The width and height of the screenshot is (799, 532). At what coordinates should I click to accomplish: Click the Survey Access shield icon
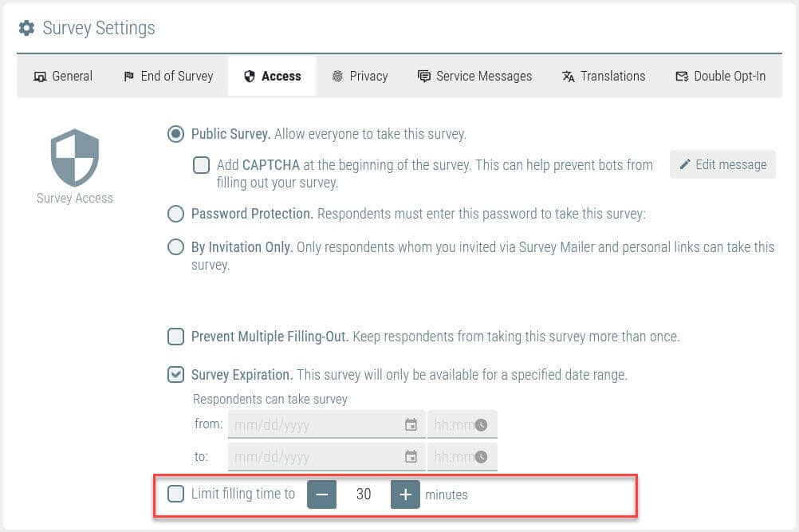click(x=74, y=157)
